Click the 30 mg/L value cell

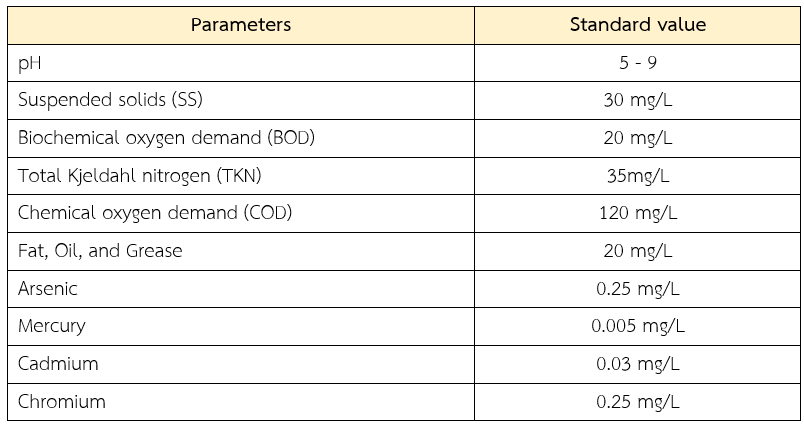(x=637, y=100)
